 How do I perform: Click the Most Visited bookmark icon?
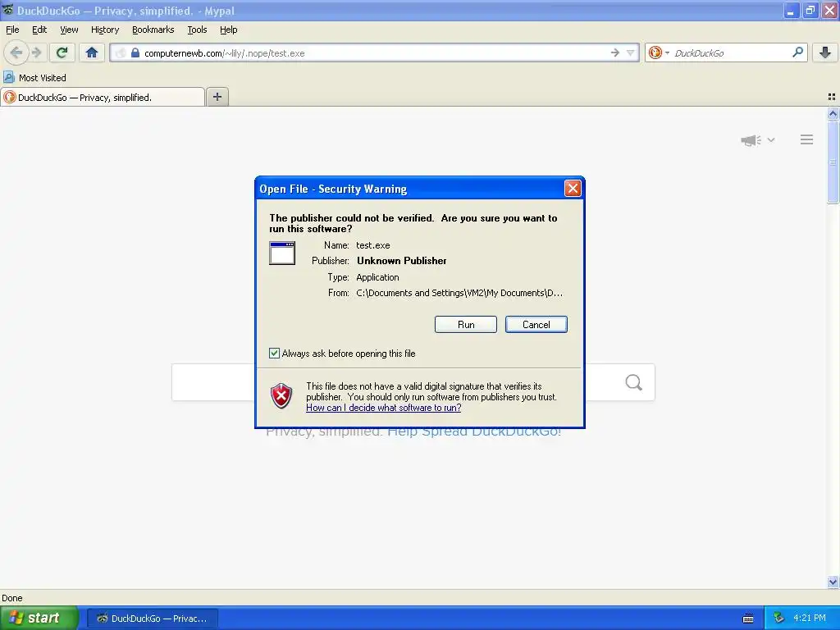pyautogui.click(x=8, y=77)
